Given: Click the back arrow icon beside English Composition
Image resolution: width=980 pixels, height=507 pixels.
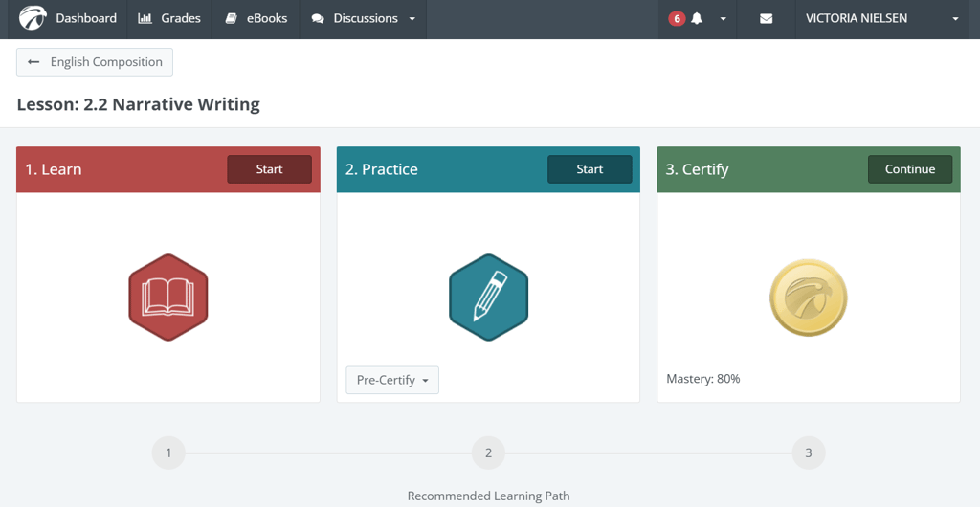Looking at the screenshot, I should pyautogui.click(x=33, y=62).
